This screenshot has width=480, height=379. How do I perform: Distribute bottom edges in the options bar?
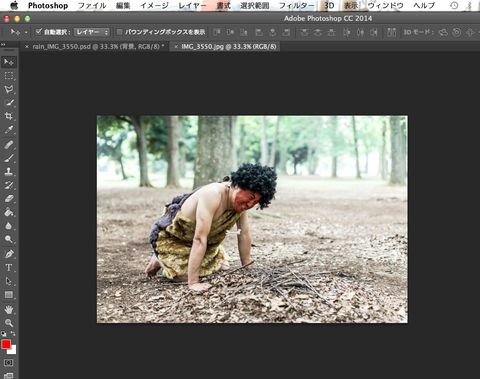tap(331, 32)
